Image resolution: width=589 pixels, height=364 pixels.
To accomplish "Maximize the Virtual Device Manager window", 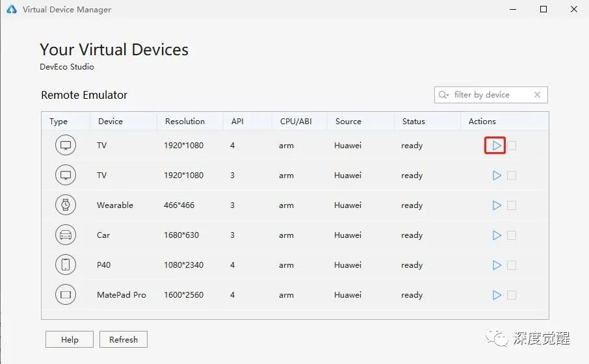I will click(x=543, y=9).
